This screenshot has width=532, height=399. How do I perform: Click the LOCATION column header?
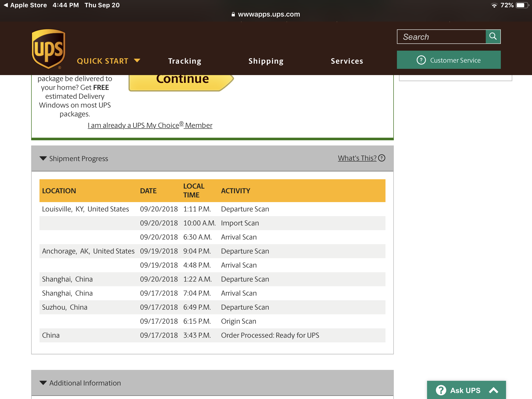(59, 191)
